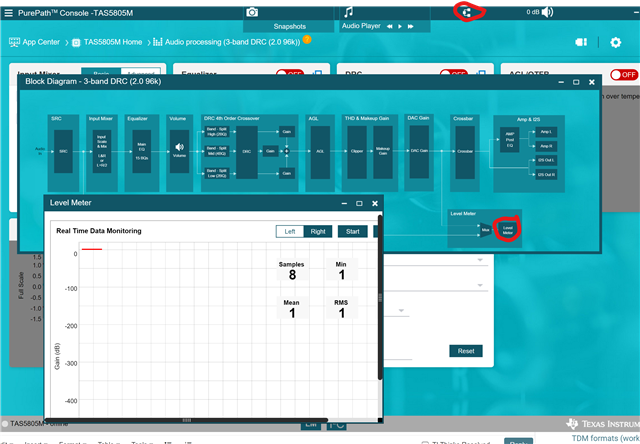Image resolution: width=640 pixels, height=444 pixels.
Task: Open the Makeup Gain block
Action: (x=383, y=152)
